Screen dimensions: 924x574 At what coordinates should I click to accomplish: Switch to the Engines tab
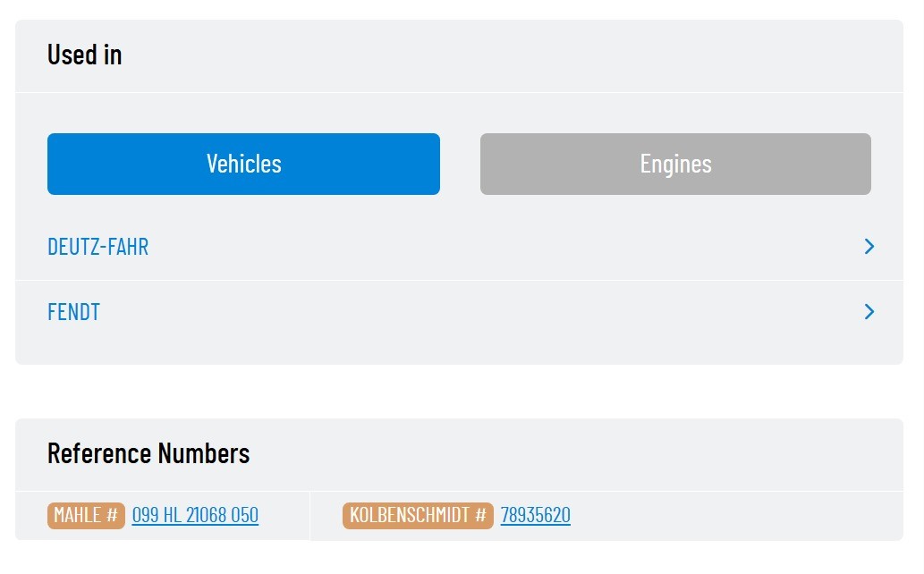click(675, 164)
